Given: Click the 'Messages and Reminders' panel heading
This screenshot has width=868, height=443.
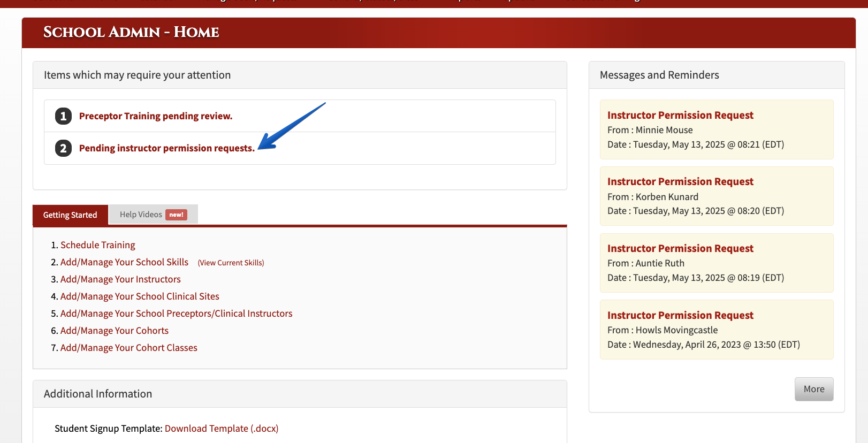Looking at the screenshot, I should pos(659,75).
